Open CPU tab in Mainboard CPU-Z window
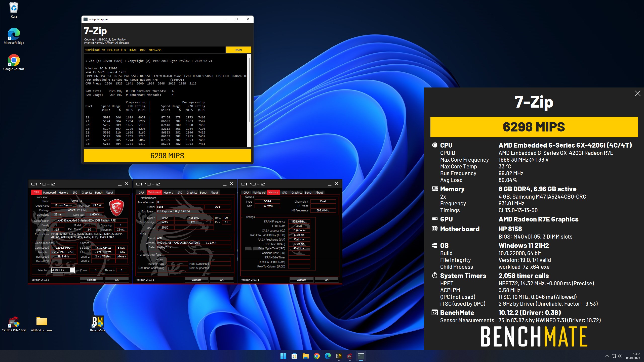The width and height of the screenshot is (644, 362). coord(141,192)
